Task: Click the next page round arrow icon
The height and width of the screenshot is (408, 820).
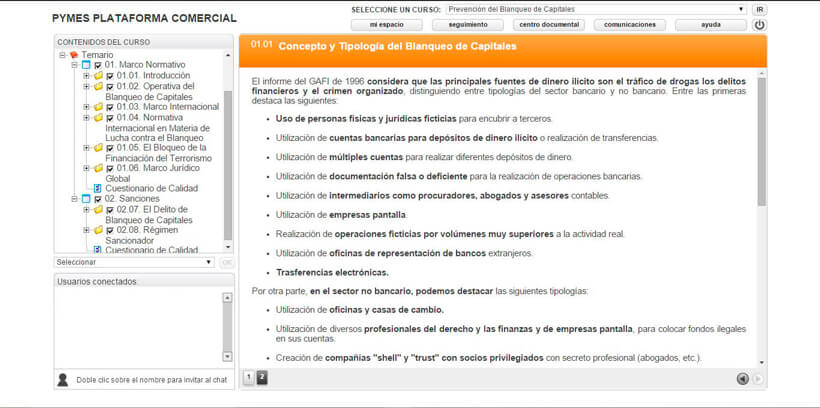Action: point(757,379)
